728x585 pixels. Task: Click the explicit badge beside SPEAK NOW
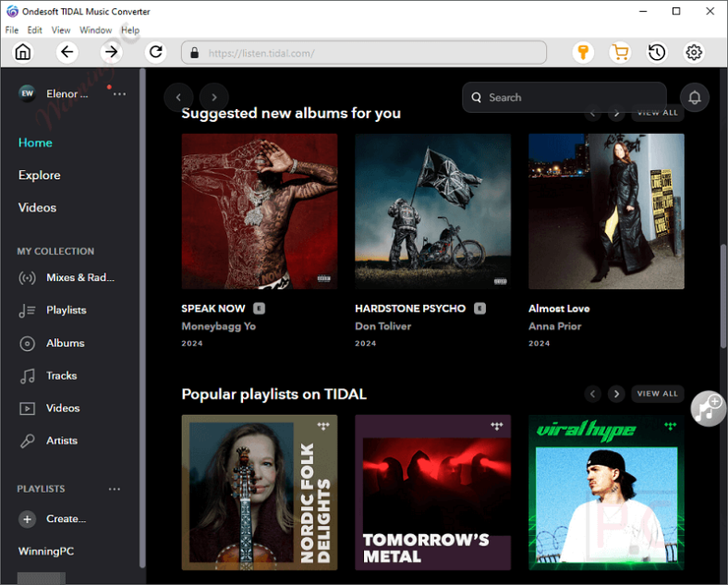(x=259, y=309)
